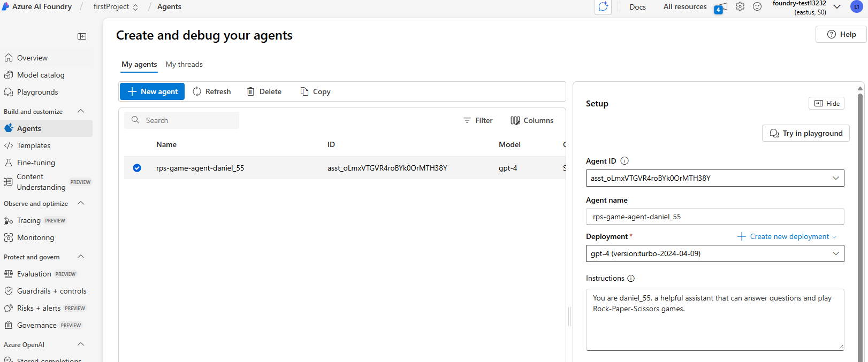This screenshot has width=868, height=362.
Task: Collapse the Build and customize section
Action: 81,111
